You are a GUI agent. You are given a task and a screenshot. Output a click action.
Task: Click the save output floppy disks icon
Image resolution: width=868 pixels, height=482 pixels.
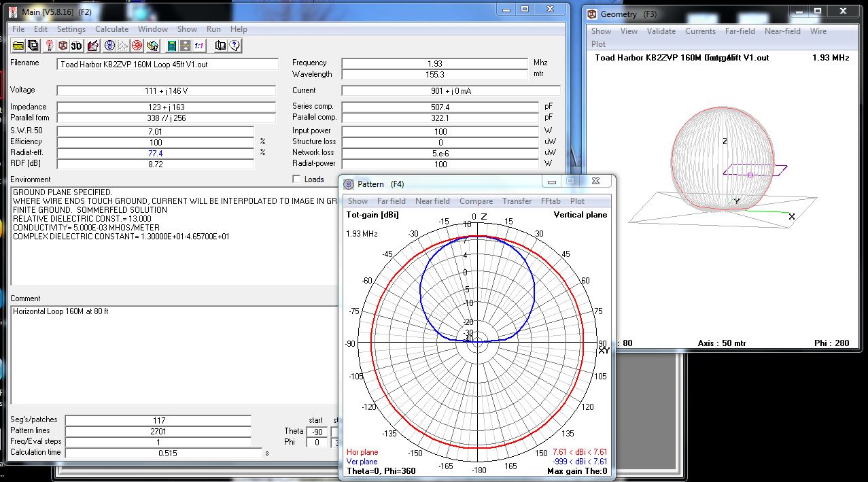(x=33, y=46)
